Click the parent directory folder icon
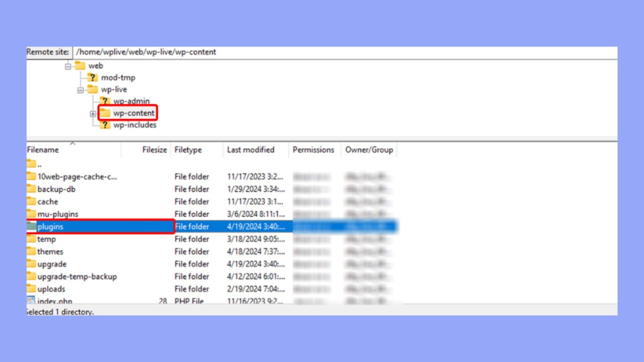The image size is (644, 362). [31, 163]
